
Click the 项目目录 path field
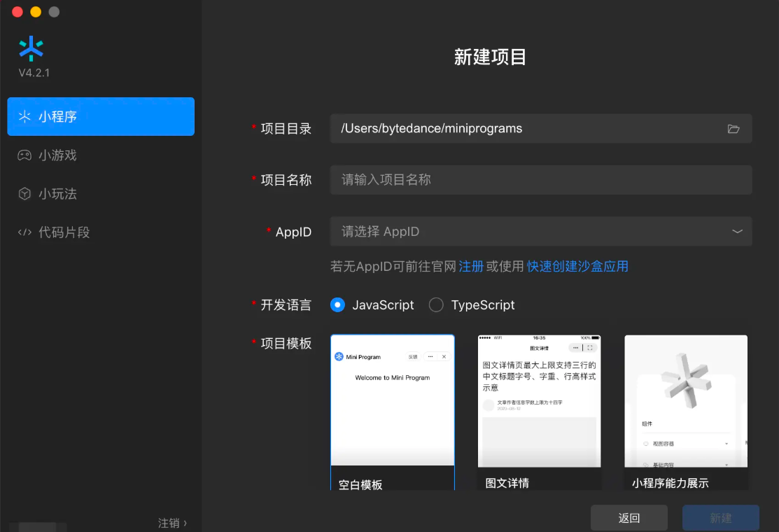(x=541, y=129)
